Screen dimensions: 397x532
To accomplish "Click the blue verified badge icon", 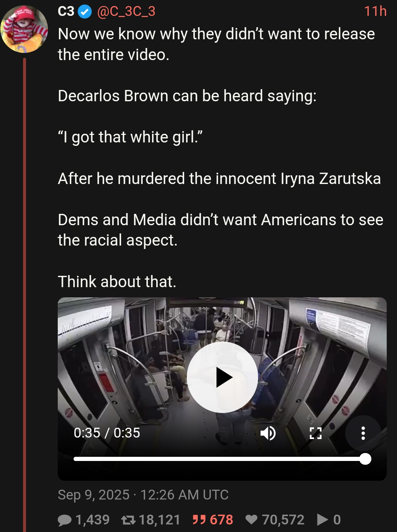I will tap(85, 12).
